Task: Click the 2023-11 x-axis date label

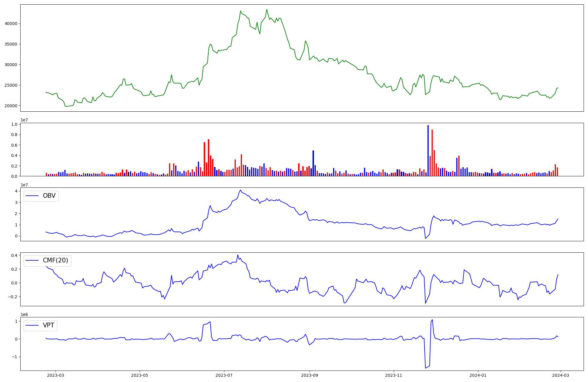Action: (394, 375)
